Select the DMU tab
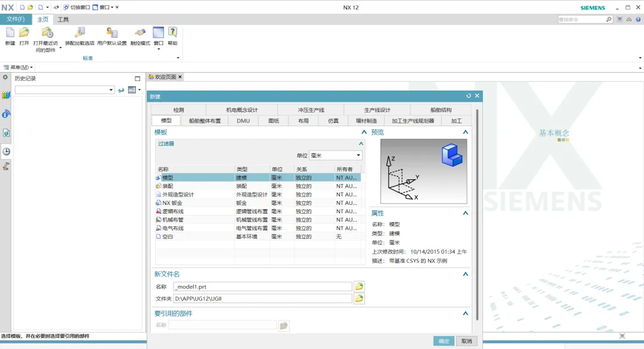Screen dimensions: 644x349 [243, 120]
